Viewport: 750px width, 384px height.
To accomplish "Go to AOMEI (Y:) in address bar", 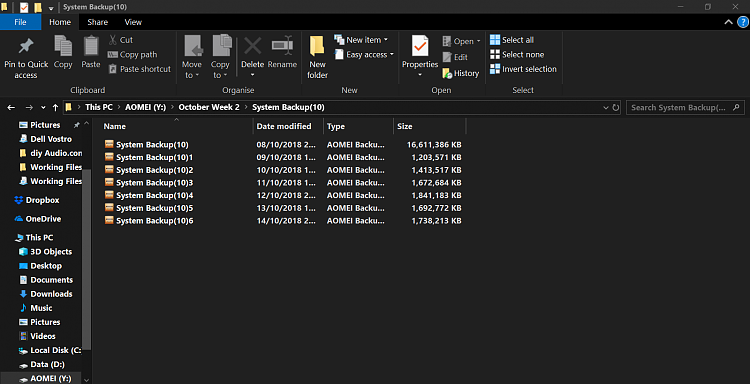I will [145, 108].
